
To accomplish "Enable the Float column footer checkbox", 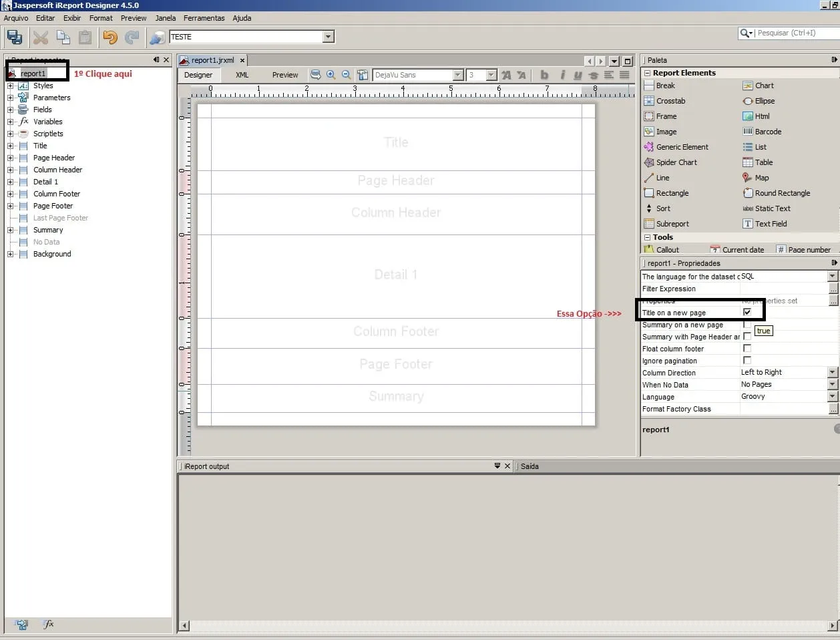I will coord(747,349).
